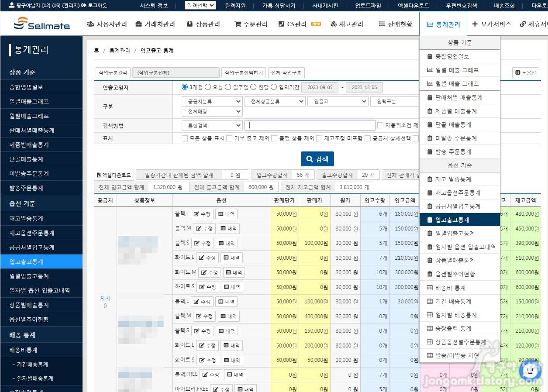The width and height of the screenshot is (548, 392).
Task: Click the start date field 2023-09-05
Action: (320, 87)
